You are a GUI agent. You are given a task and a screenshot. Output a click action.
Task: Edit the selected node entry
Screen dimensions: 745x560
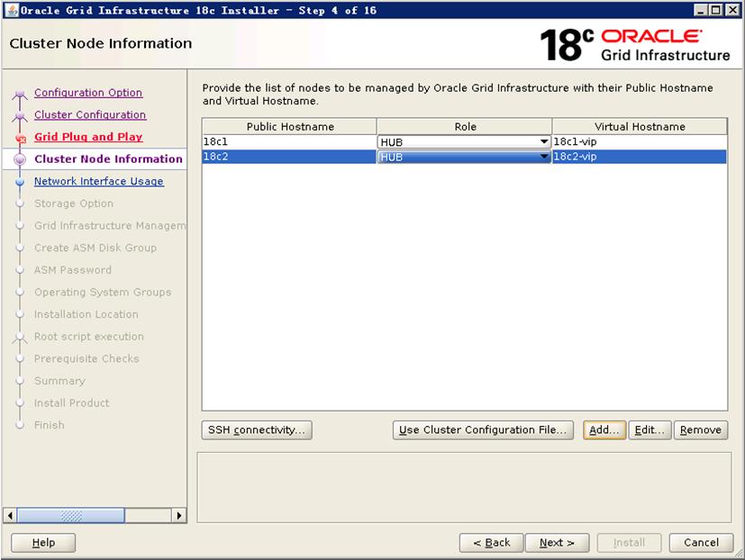coord(650,429)
